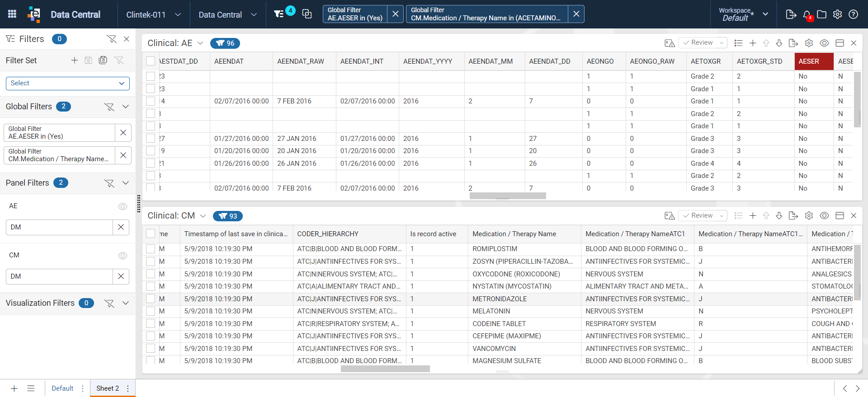
Task: Click the CM panel horizontal scrollbar
Action: coord(385,369)
